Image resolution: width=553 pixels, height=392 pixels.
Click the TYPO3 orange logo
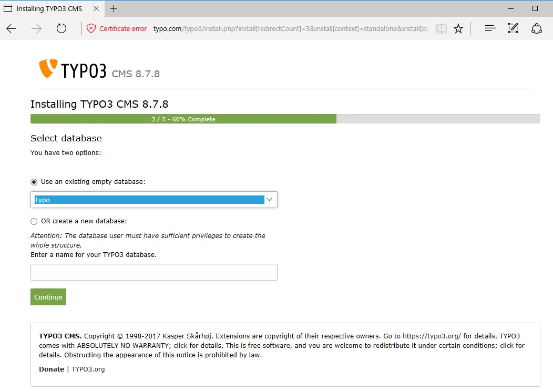coord(48,68)
